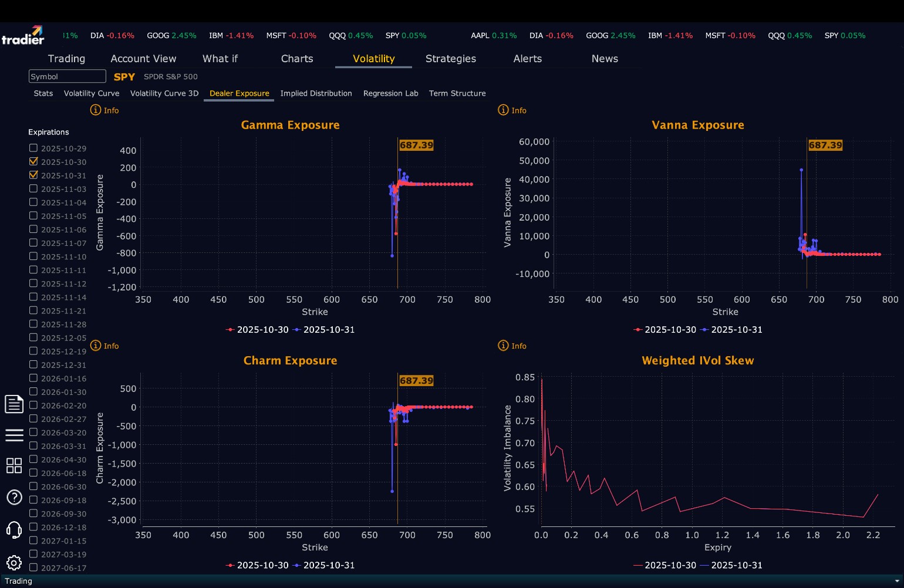This screenshot has width=904, height=588.
Task: Select the Volatility tab
Action: click(374, 59)
